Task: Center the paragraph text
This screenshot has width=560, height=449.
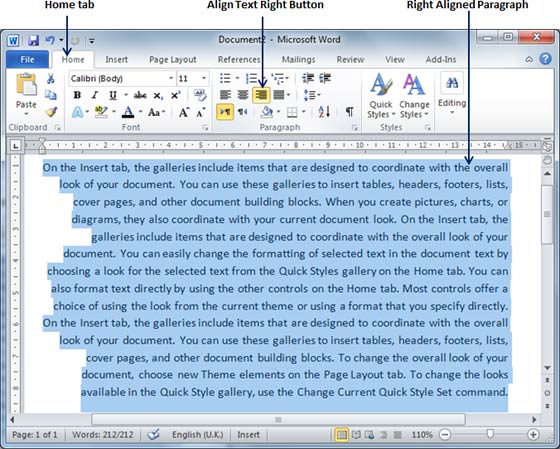Action: (243, 95)
